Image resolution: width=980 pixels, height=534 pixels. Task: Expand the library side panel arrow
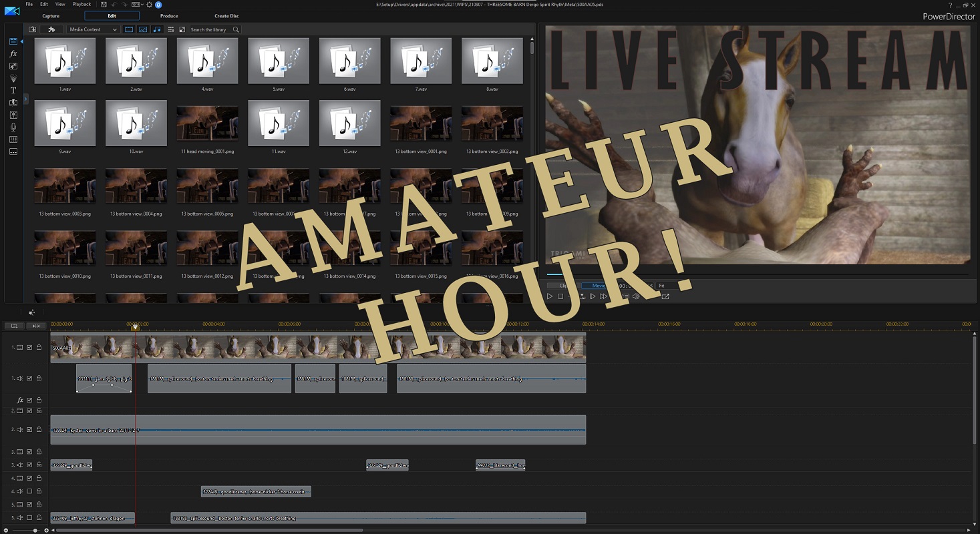[25, 99]
